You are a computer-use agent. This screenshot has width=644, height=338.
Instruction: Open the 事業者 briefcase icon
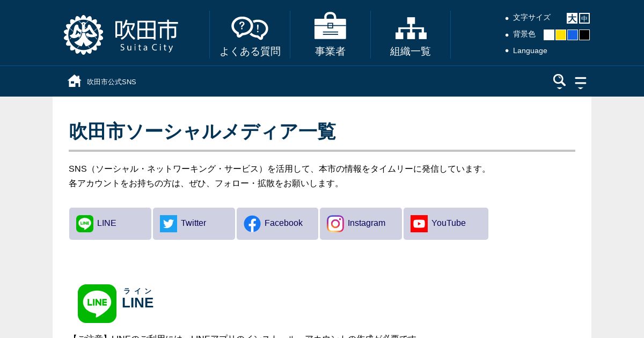point(330,26)
